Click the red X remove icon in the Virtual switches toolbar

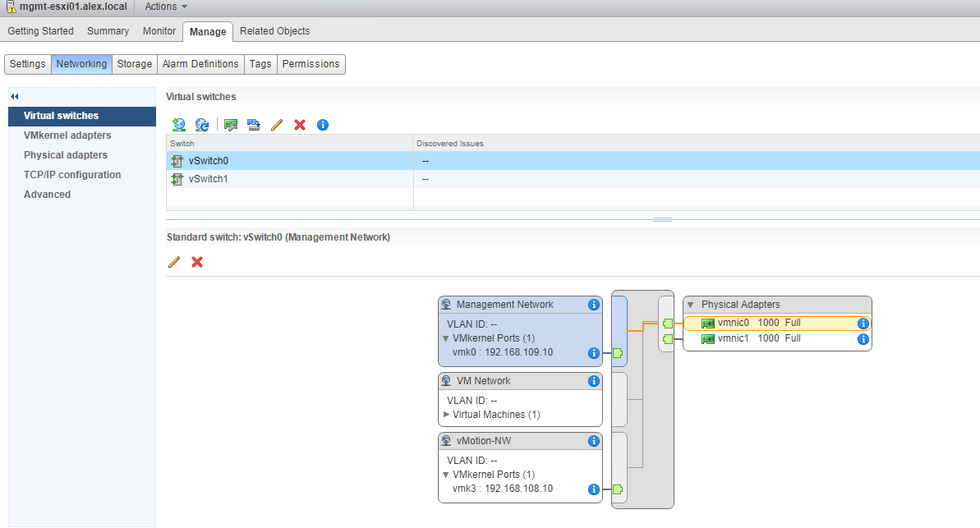pos(300,125)
